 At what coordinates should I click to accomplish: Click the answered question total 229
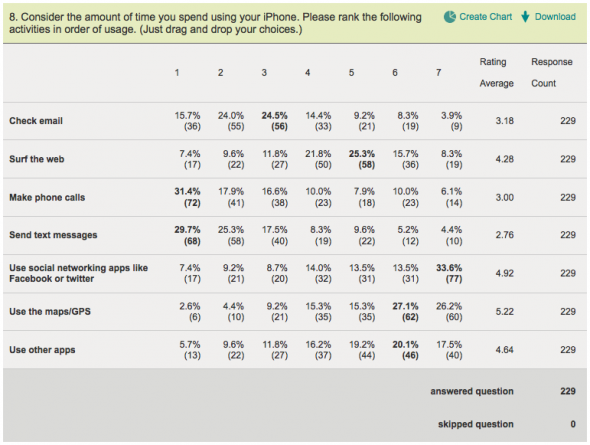coord(568,391)
